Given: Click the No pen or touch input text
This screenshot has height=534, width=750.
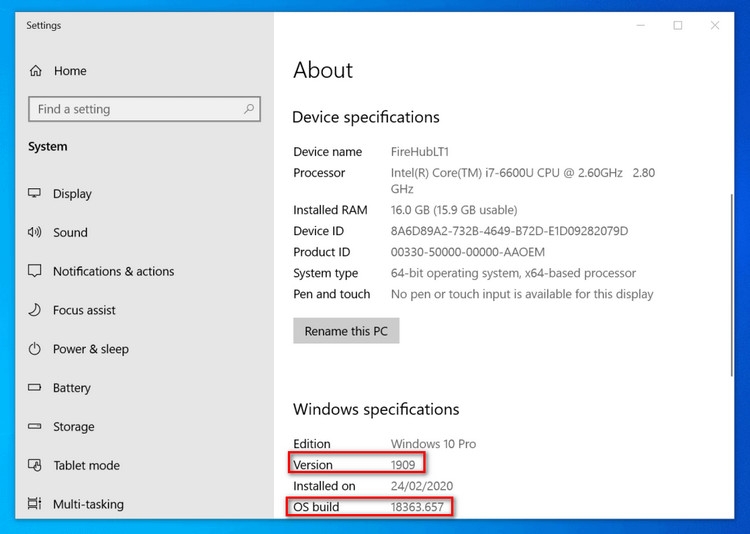Looking at the screenshot, I should [x=522, y=294].
